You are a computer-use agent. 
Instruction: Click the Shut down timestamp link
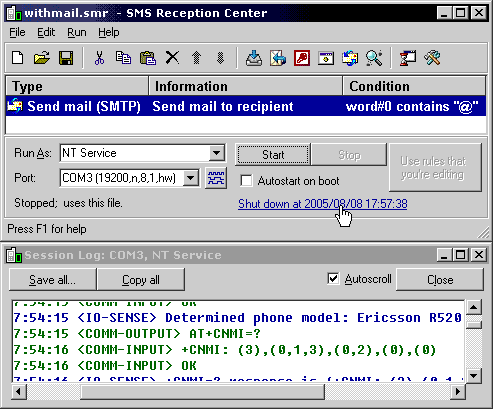[323, 203]
